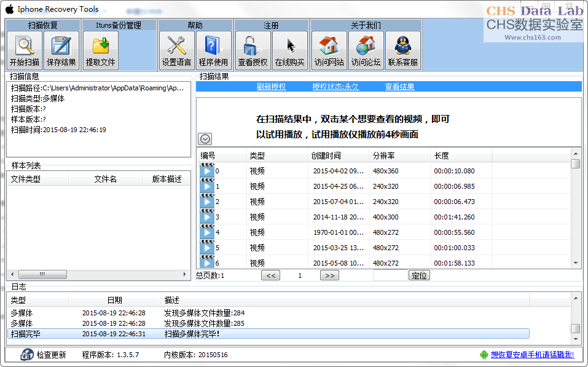Image resolution: width=588 pixels, height=367 pixels.
Task: Open 在线购买 online purchase
Action: 289,50
